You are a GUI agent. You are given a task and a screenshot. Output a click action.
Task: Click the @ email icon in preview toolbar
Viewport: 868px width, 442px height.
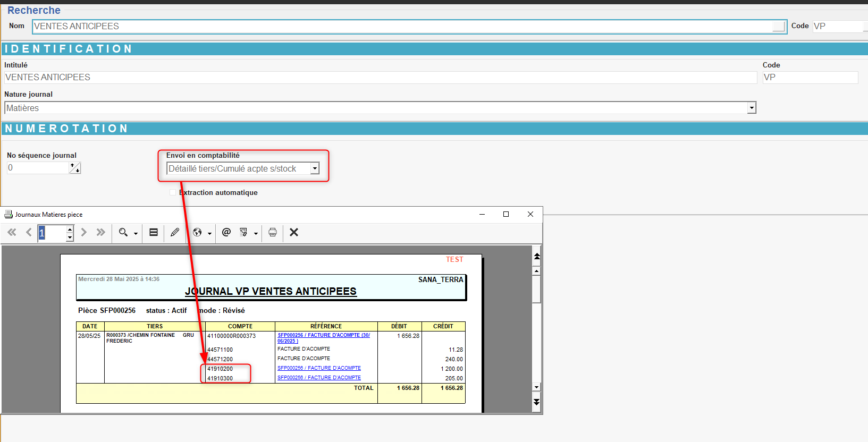(x=226, y=232)
